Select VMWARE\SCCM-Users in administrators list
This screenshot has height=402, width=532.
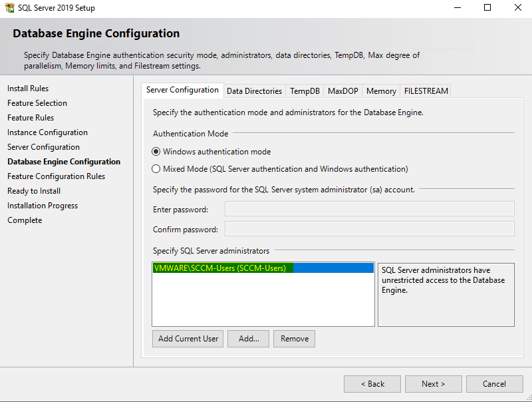(x=219, y=268)
